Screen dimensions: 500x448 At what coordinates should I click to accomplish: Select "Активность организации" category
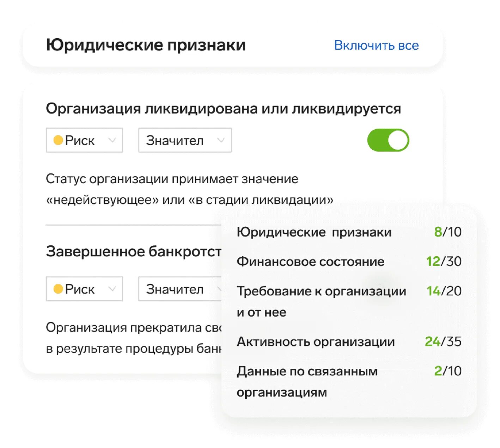click(x=316, y=342)
